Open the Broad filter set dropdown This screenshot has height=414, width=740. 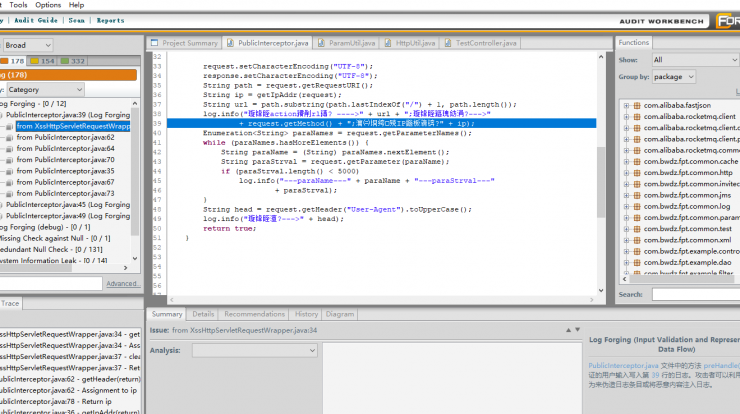coord(28,45)
